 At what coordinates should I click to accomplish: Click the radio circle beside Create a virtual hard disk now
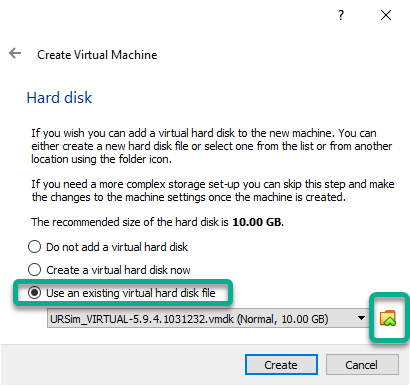point(34,270)
